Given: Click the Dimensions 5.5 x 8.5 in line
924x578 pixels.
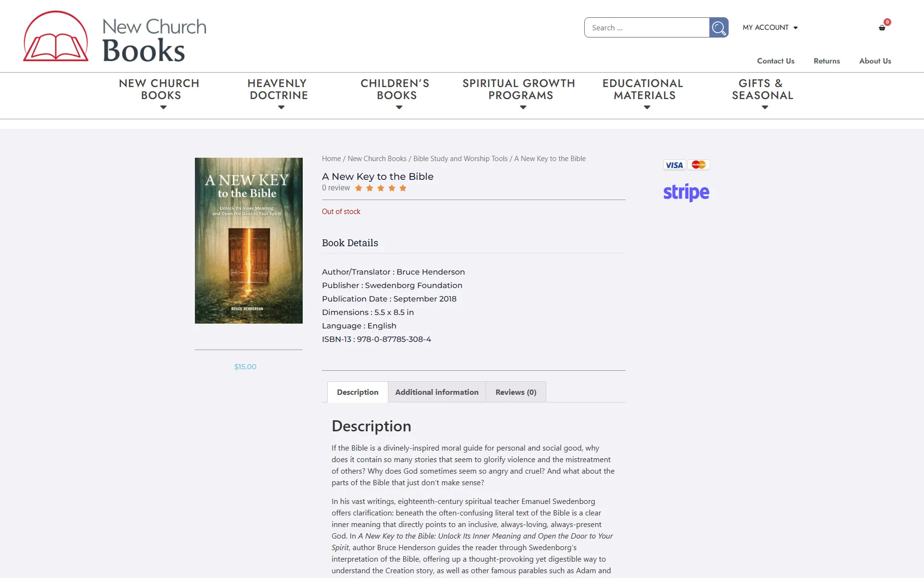Looking at the screenshot, I should (368, 312).
